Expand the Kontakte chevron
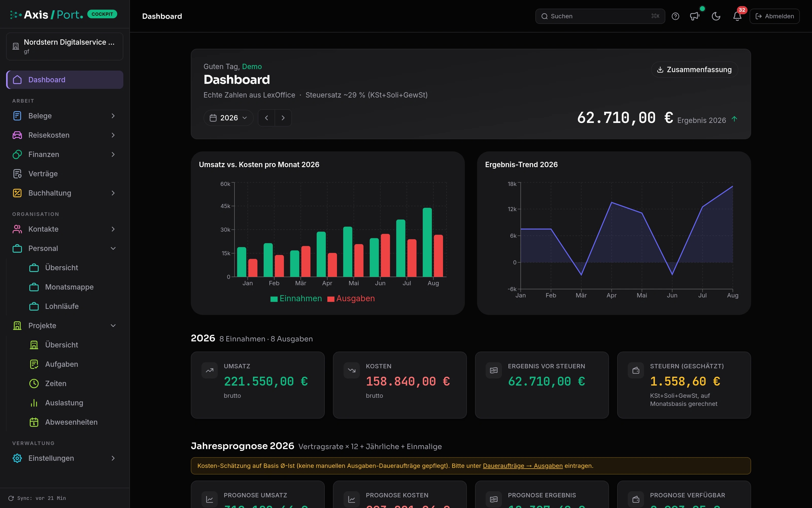The image size is (812, 508). [x=113, y=229]
